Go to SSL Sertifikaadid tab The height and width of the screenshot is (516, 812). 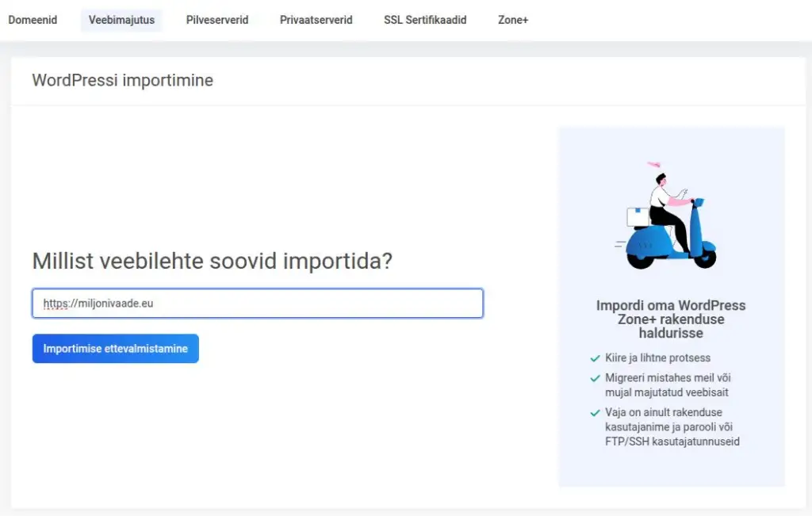(425, 20)
